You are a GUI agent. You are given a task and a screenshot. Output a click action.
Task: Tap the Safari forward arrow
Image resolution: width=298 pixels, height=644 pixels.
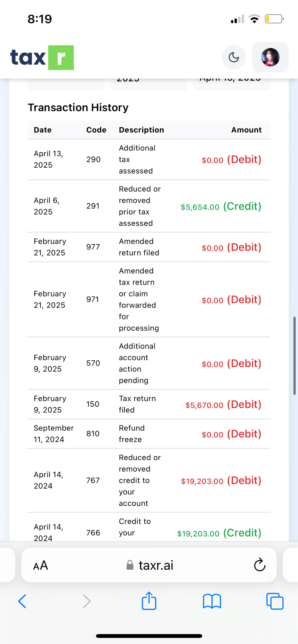(x=87, y=601)
